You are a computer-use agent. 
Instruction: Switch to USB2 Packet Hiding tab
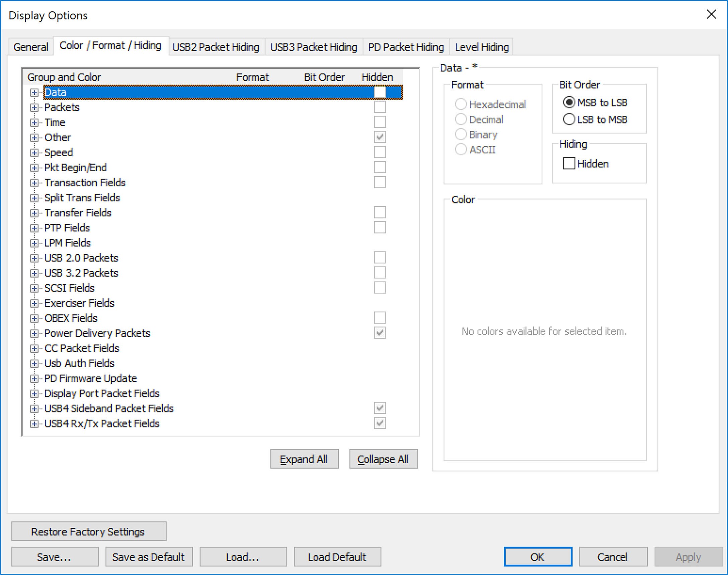(x=216, y=47)
